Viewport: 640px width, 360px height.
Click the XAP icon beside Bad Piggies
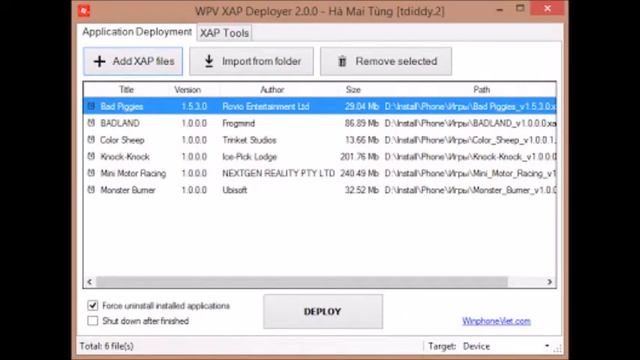(x=91, y=106)
